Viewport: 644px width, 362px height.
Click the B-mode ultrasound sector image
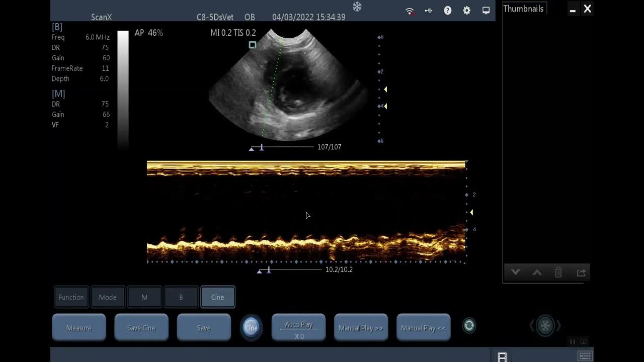[x=288, y=84]
